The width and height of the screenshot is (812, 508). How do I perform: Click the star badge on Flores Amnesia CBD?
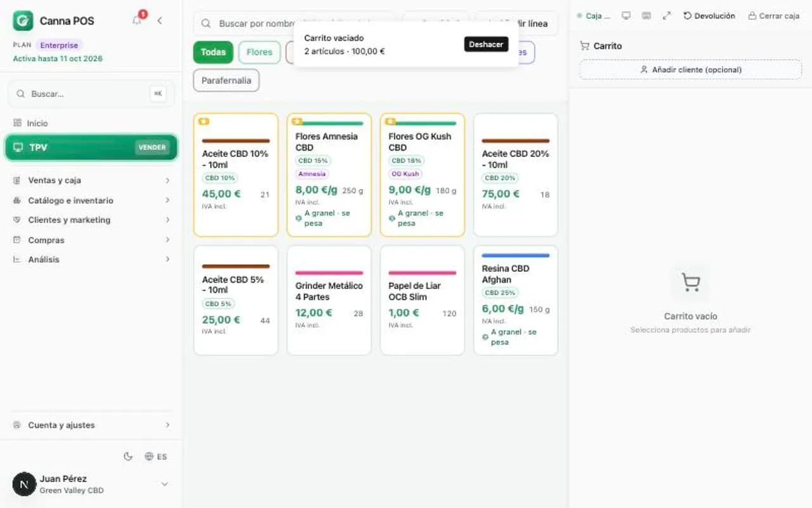tap(297, 121)
